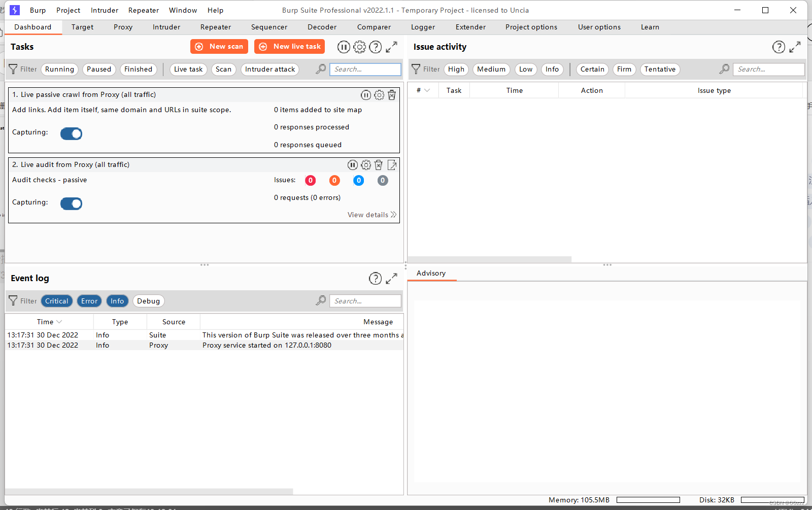Click the Memory usage bar
Viewport: 812px width, 510px height.
[648, 500]
